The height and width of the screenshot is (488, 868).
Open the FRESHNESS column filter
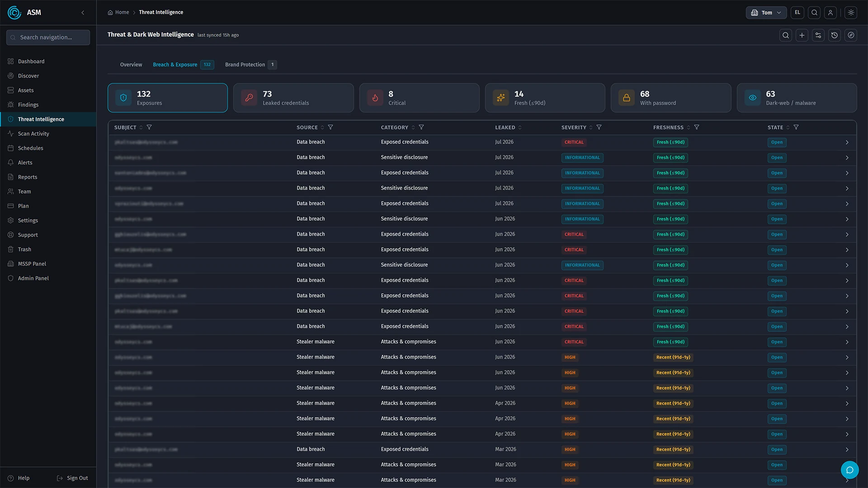tap(697, 127)
